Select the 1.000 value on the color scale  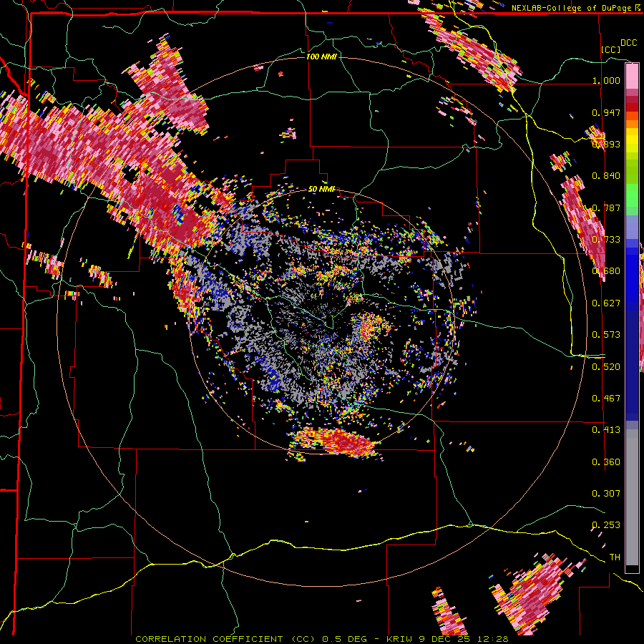[x=606, y=80]
